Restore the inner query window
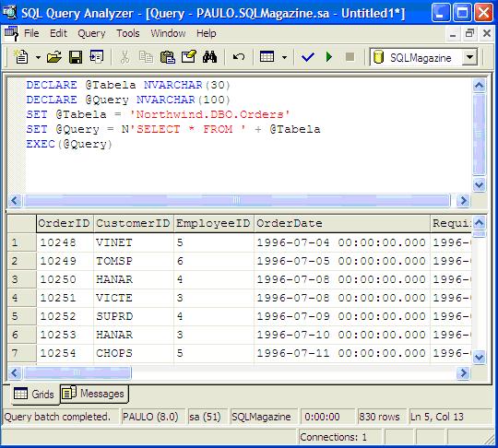 (x=469, y=33)
